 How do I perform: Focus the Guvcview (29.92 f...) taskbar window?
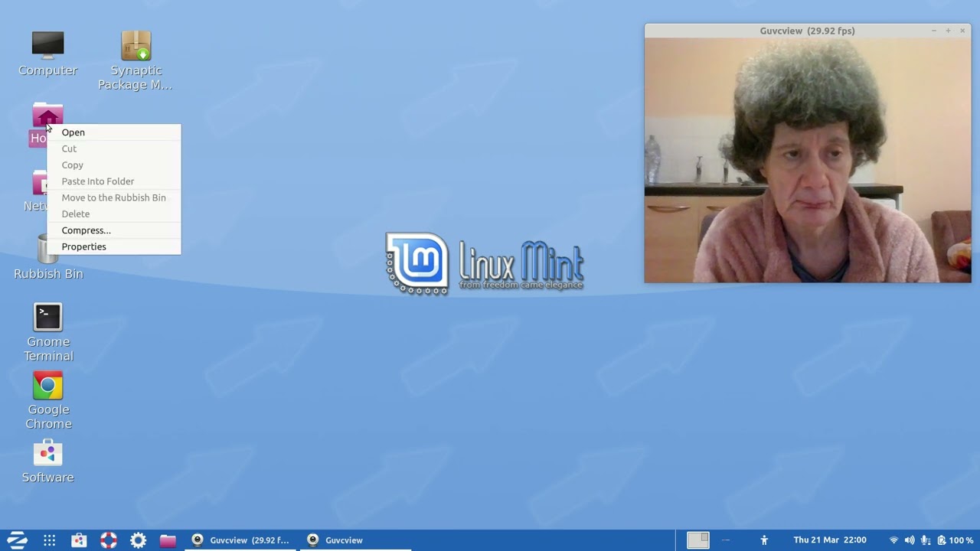click(x=240, y=540)
